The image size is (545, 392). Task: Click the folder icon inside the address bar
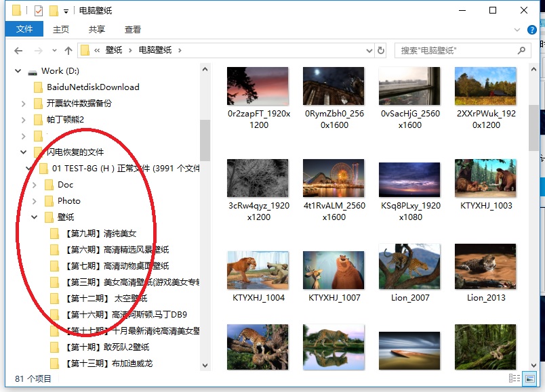tap(84, 49)
